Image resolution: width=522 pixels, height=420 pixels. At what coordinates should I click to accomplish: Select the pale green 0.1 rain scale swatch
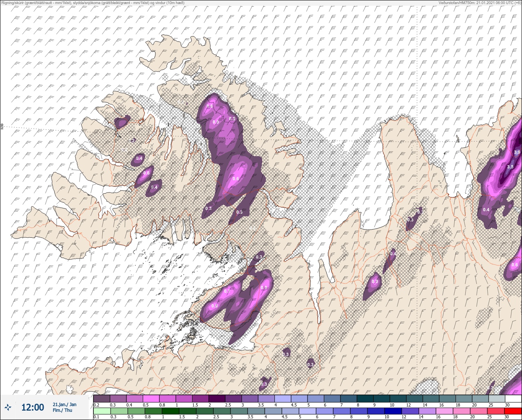102,411
